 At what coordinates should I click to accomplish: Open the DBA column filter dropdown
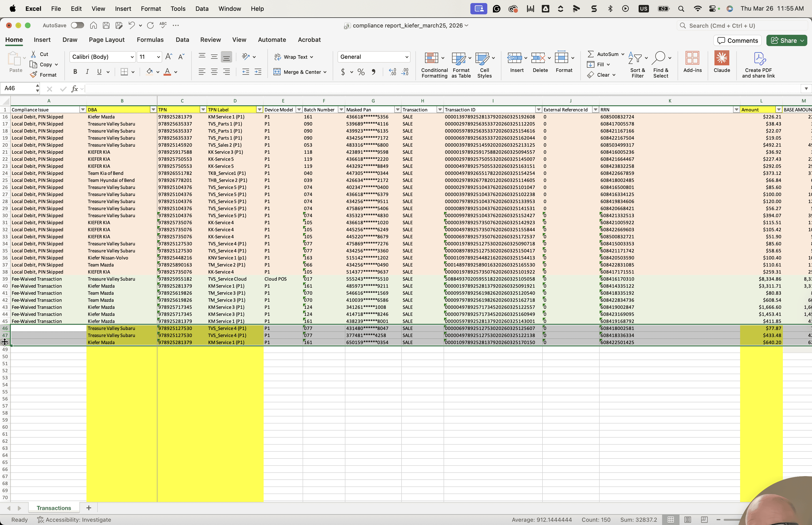[153, 110]
